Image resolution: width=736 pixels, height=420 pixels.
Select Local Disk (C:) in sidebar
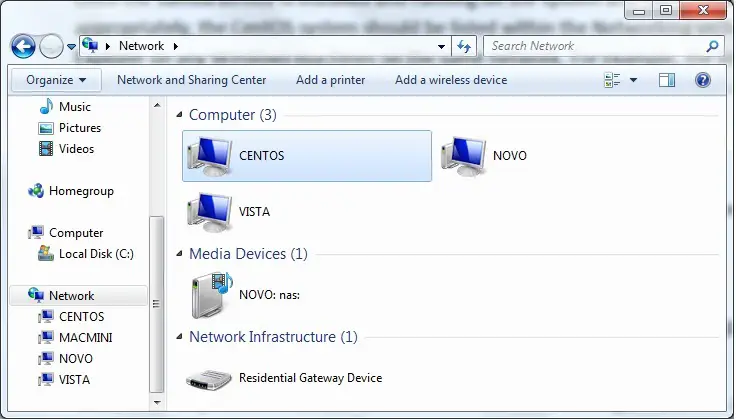(95, 254)
